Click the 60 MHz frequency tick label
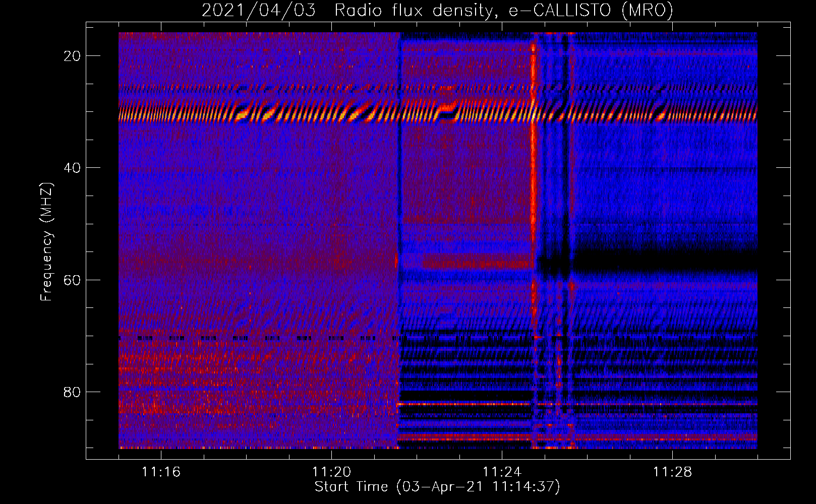This screenshot has height=504, width=816. 72,280
